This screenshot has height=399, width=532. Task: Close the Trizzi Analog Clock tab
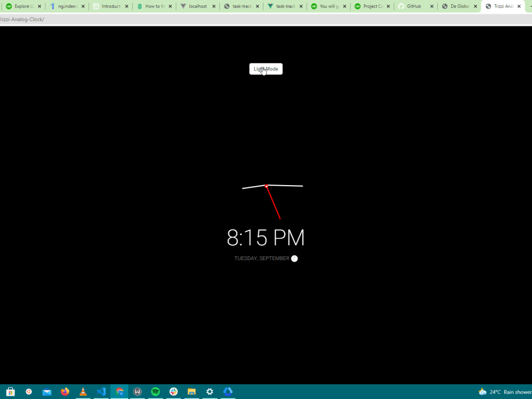click(519, 6)
